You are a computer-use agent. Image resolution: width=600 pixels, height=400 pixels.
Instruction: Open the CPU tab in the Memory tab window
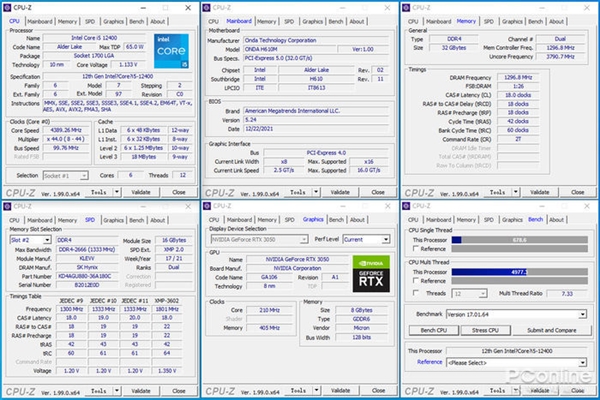click(413, 21)
